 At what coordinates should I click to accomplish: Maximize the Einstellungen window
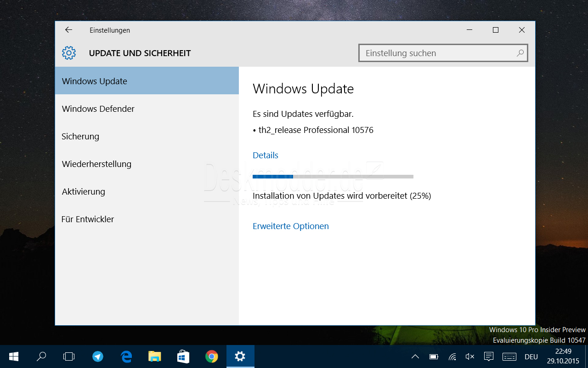click(x=496, y=30)
